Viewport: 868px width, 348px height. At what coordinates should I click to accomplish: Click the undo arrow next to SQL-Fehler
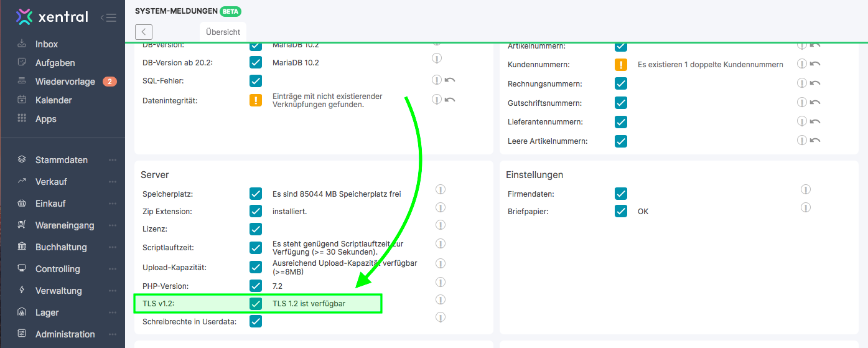[x=450, y=80]
